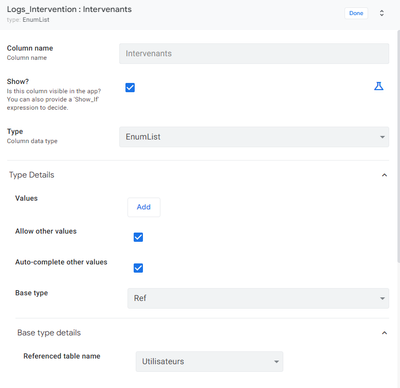The height and width of the screenshot is (388, 400).
Task: Click the Referenced table name label
Action: click(x=62, y=356)
